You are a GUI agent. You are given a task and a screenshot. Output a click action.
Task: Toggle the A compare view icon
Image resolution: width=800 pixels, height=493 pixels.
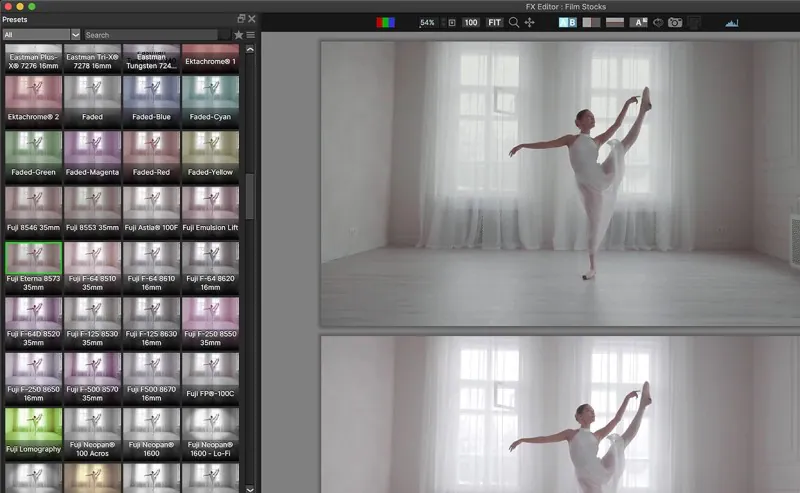click(x=638, y=22)
